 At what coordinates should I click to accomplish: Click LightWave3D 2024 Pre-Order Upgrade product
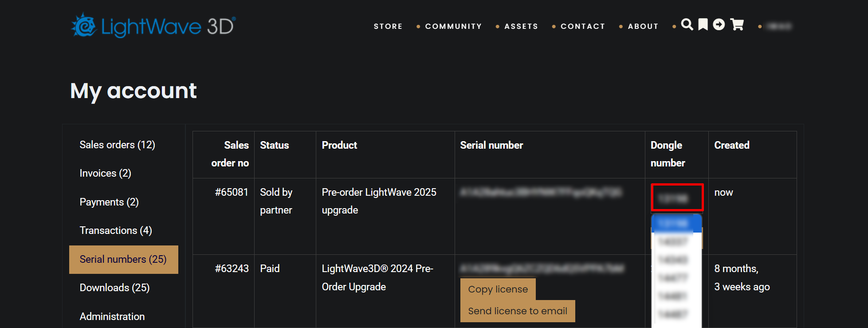click(x=377, y=277)
